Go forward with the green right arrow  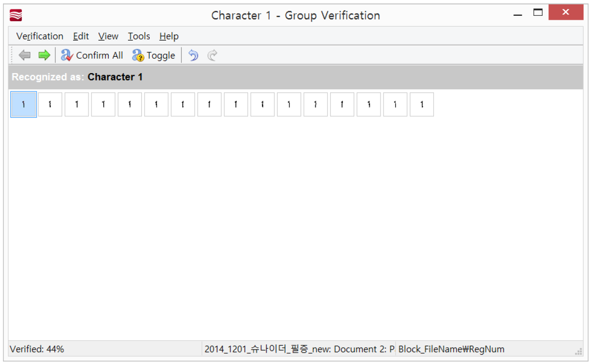click(44, 55)
